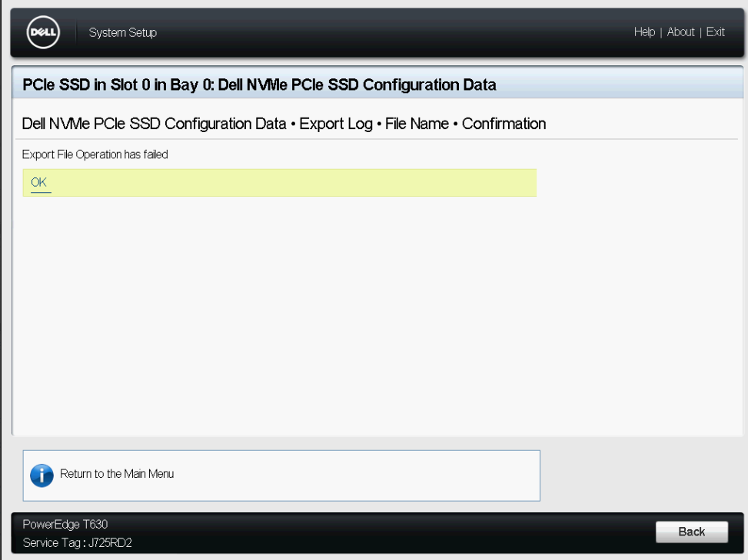Screen dimensions: 748x560
Task: Click the separator between About and Exit
Action: point(700,32)
